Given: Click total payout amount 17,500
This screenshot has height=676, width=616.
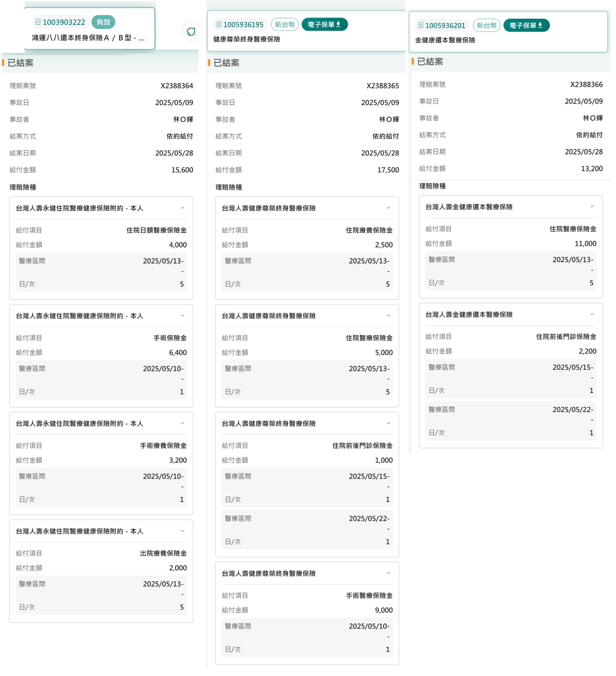Looking at the screenshot, I should coord(388,170).
